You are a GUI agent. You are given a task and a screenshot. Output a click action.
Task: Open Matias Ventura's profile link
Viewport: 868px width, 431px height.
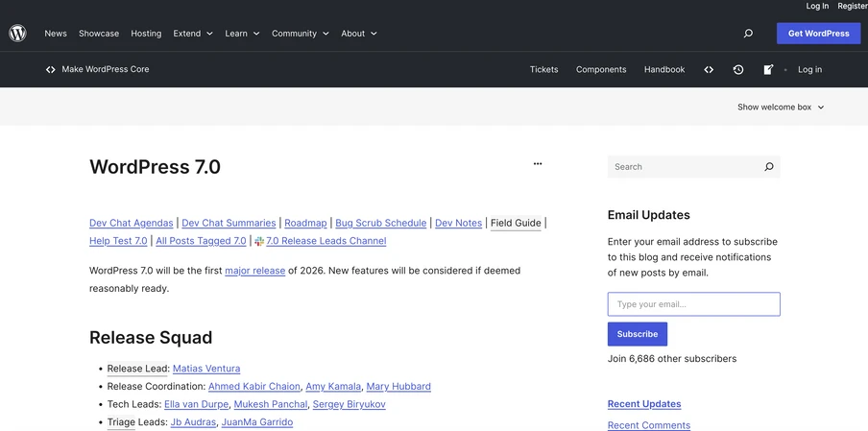206,369
